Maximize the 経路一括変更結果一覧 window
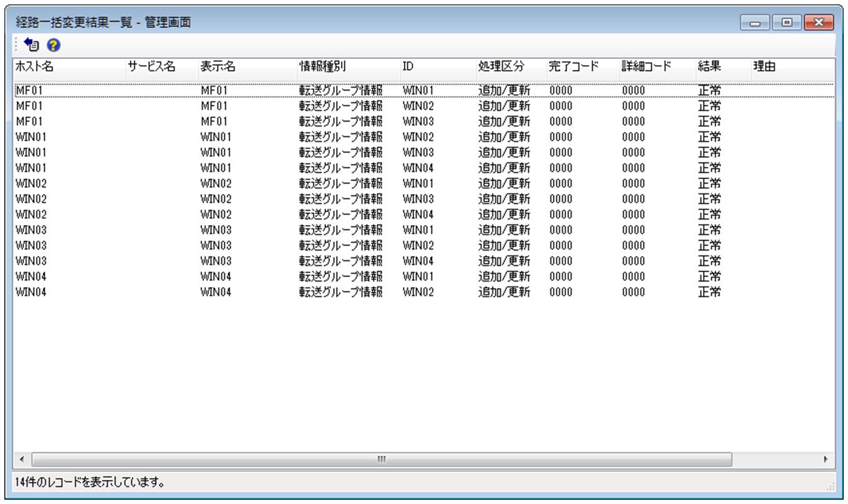Image resolution: width=848 pixels, height=504 pixels. [787, 22]
